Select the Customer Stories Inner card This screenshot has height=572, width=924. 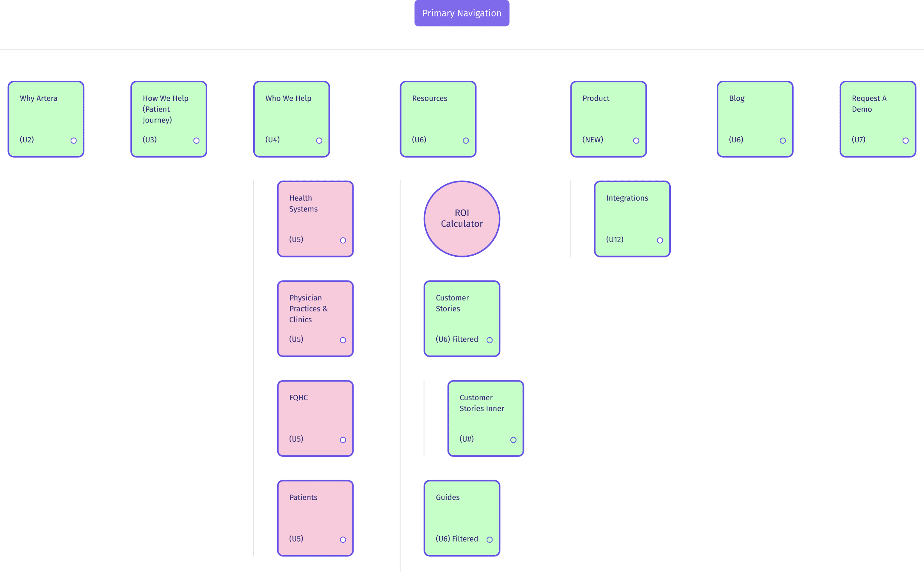pos(486,419)
